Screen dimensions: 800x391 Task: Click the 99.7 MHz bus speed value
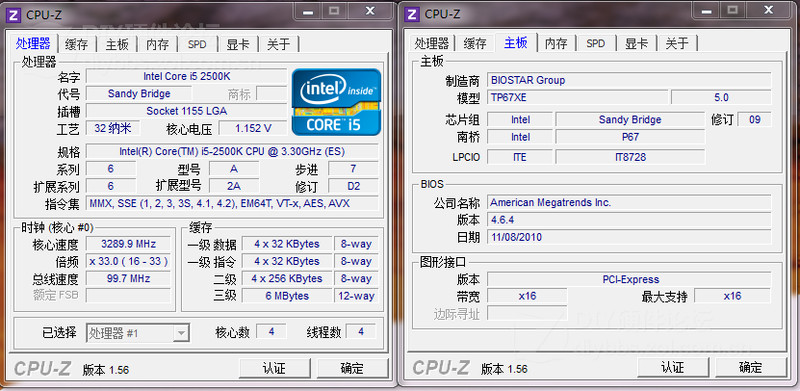128,279
